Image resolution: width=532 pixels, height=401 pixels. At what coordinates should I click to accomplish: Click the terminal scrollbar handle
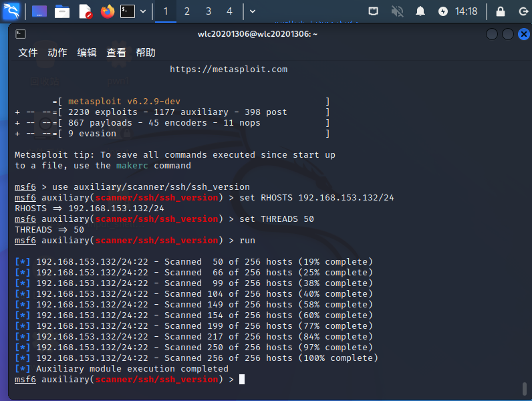pos(525,389)
